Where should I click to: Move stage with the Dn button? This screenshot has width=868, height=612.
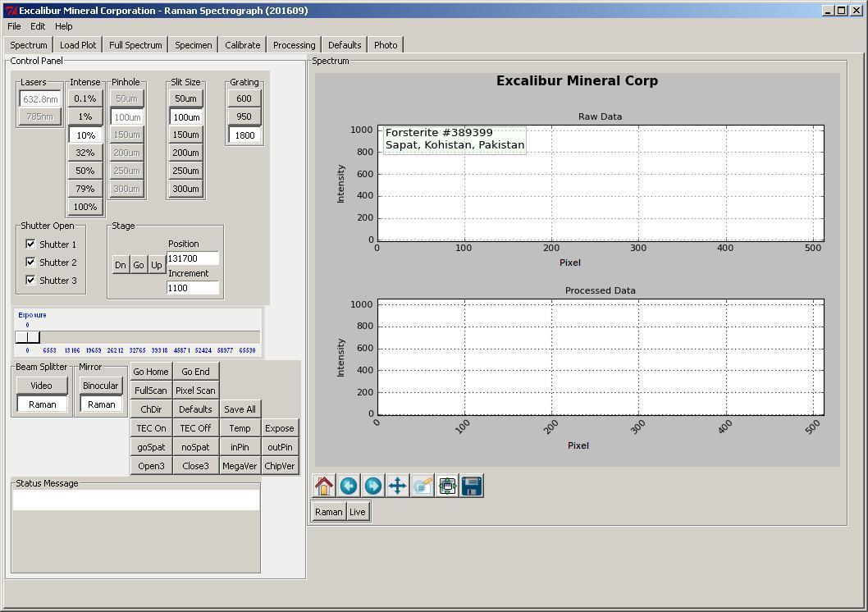pyautogui.click(x=120, y=264)
